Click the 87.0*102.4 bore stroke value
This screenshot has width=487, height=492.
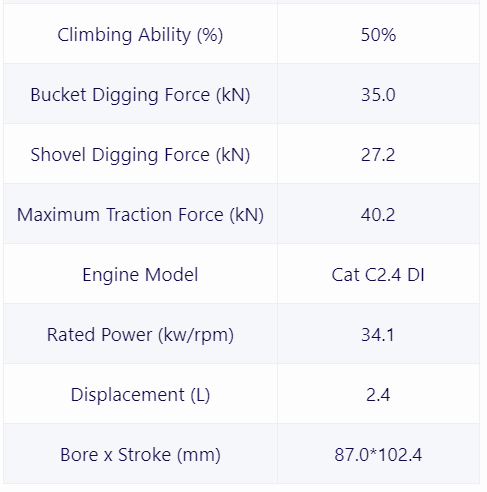pos(378,455)
